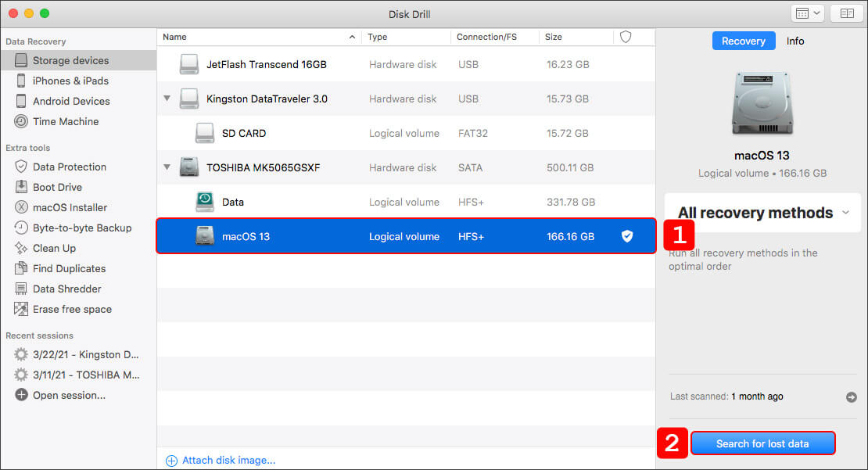Image resolution: width=868 pixels, height=470 pixels.
Task: Open the 3/11/21 TOSHIBA recent session
Action: pyautogui.click(x=86, y=375)
